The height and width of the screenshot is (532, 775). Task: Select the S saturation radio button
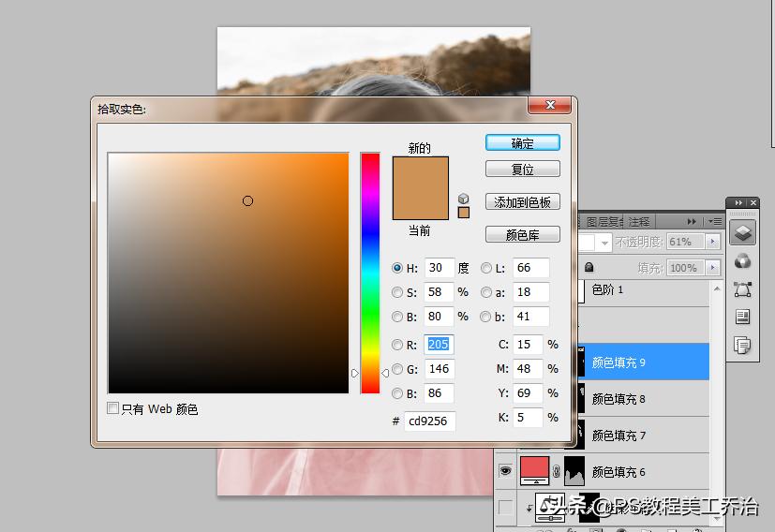point(397,292)
